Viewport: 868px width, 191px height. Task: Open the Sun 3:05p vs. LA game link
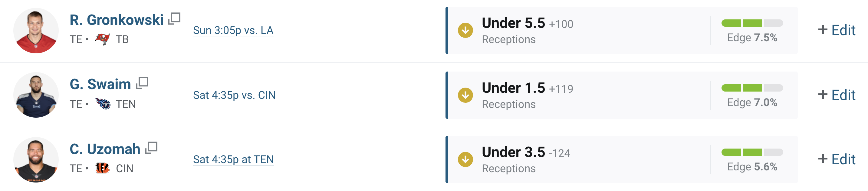(233, 30)
